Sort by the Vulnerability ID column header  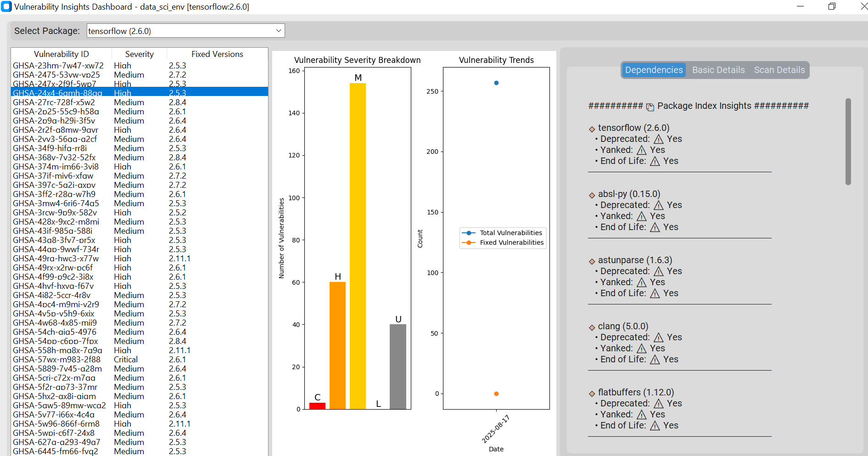(x=62, y=54)
